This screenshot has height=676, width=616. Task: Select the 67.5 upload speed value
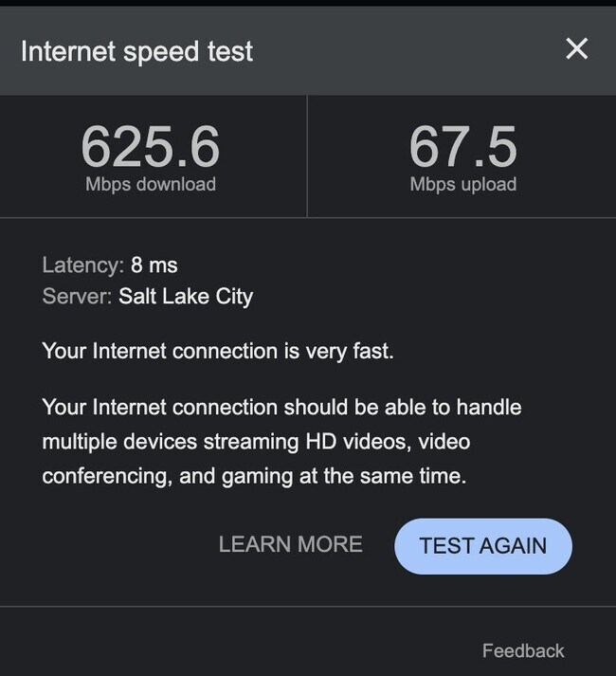click(x=463, y=146)
